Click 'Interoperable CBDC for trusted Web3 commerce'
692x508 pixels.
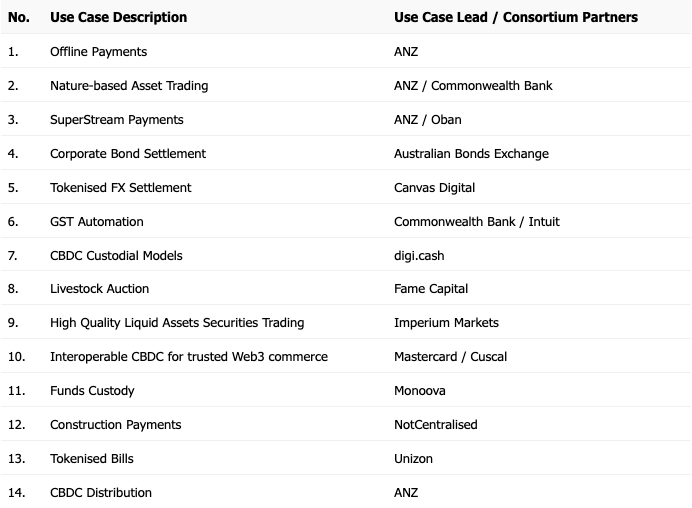[189, 357]
